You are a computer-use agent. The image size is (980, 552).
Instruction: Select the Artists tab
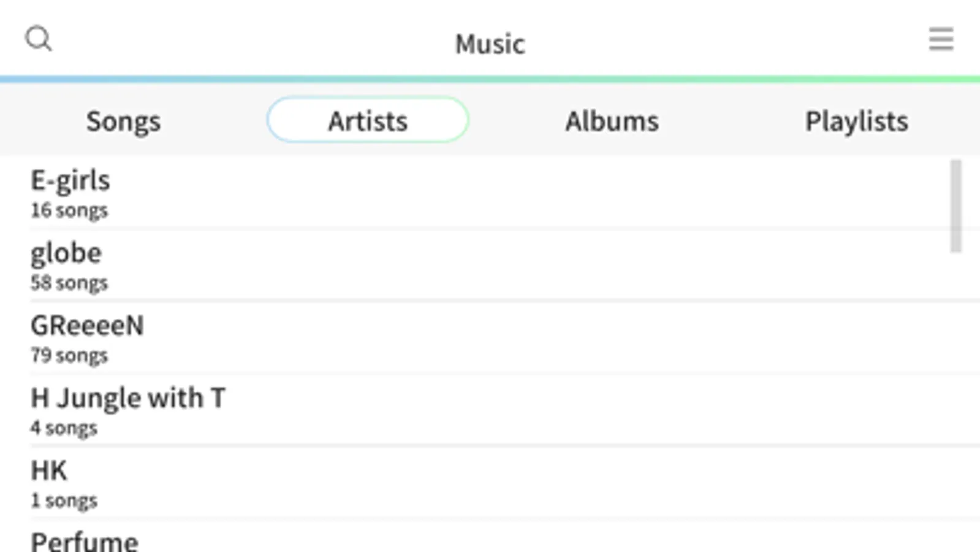(368, 120)
